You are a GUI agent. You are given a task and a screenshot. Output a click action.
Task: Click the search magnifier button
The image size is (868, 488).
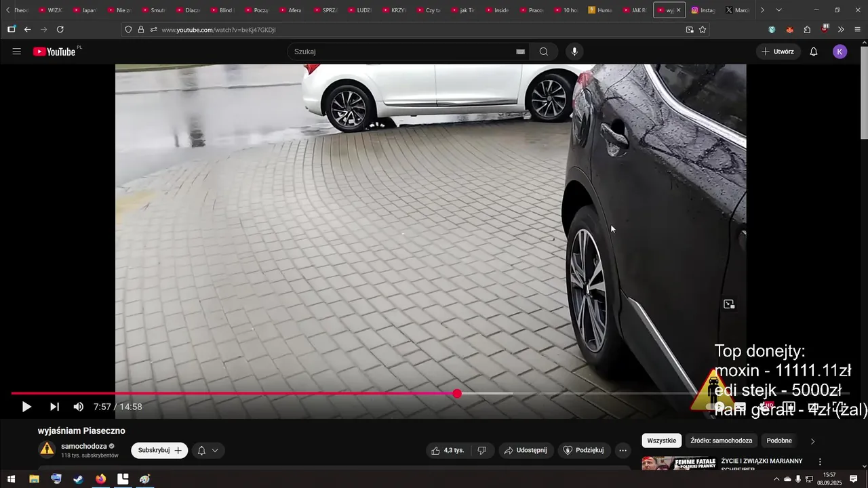[544, 52]
